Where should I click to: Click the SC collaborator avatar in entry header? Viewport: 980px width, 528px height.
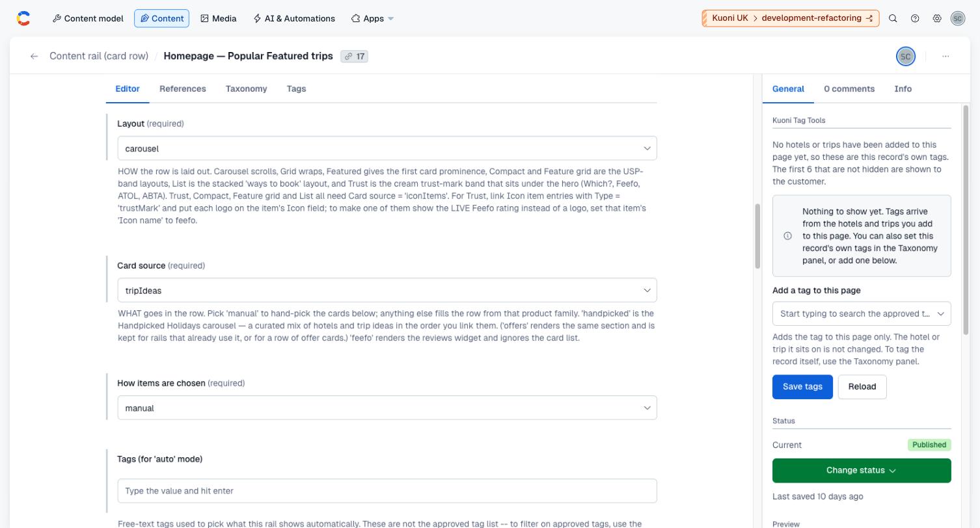905,57
